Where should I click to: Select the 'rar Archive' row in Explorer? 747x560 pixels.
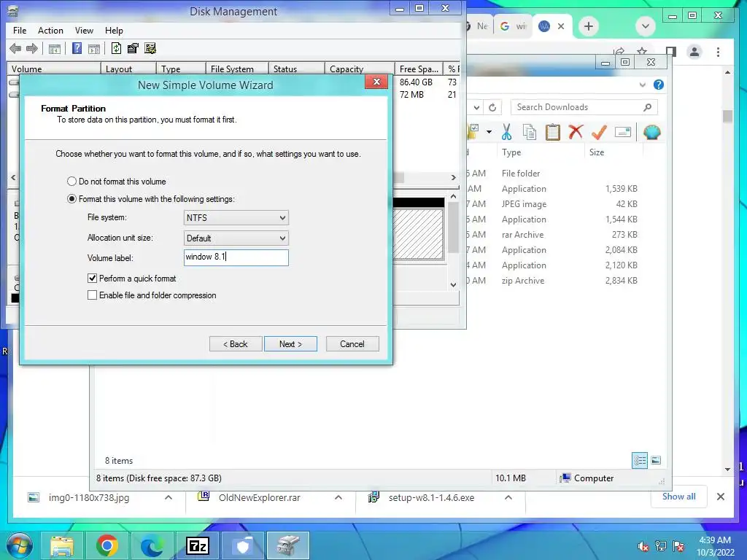tap(553, 235)
